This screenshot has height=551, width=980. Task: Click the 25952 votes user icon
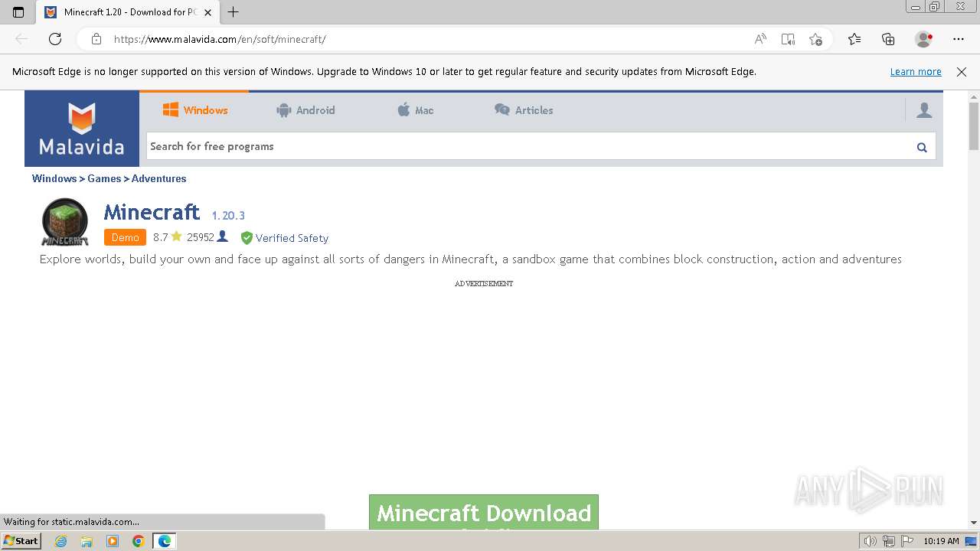click(222, 236)
